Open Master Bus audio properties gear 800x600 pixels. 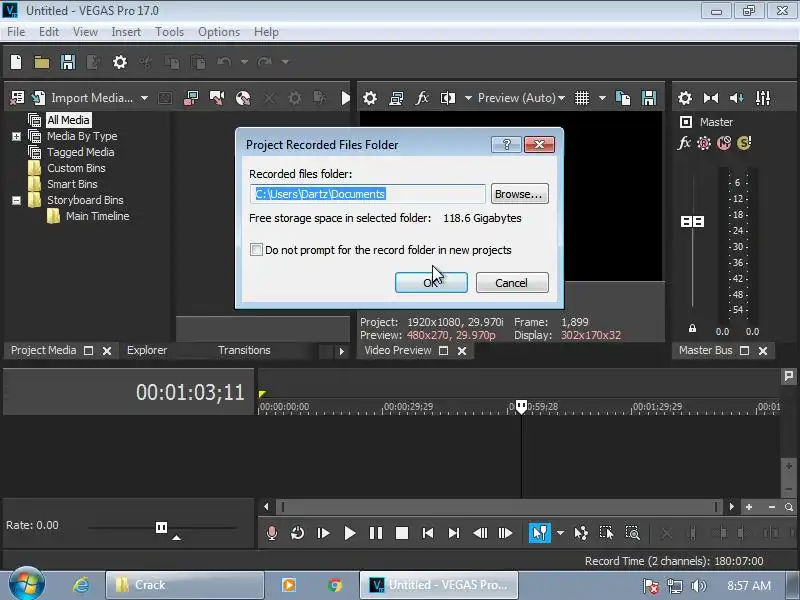[x=685, y=97]
